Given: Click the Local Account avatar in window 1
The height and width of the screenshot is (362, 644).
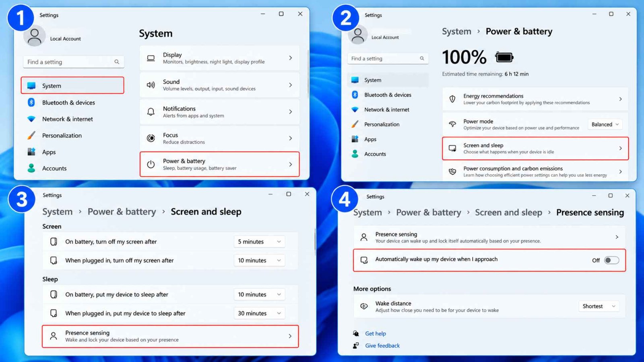Looking at the screenshot, I should coord(35,36).
